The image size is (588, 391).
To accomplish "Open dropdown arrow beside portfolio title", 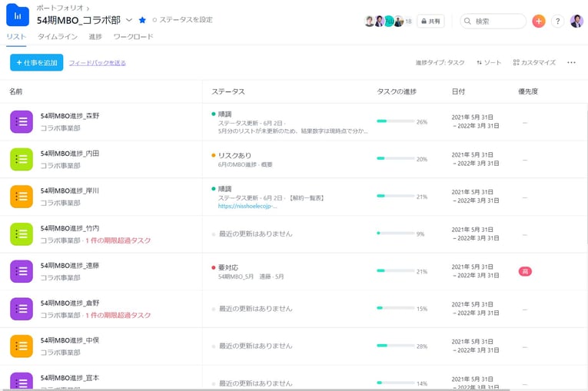I will point(129,20).
